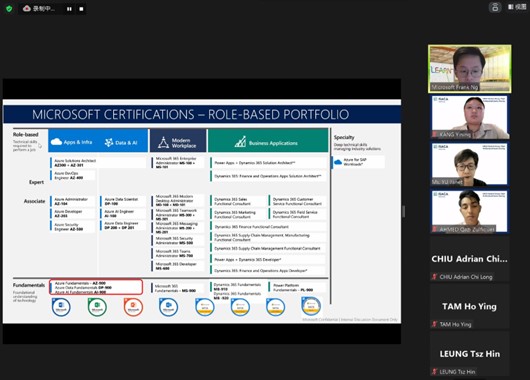530x380 pixels.
Task: Stop the cloud recording
Action: 81,9
